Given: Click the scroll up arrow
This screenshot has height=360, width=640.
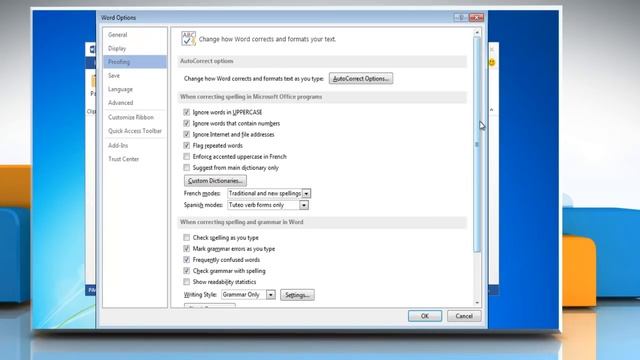Looking at the screenshot, I should 477,32.
